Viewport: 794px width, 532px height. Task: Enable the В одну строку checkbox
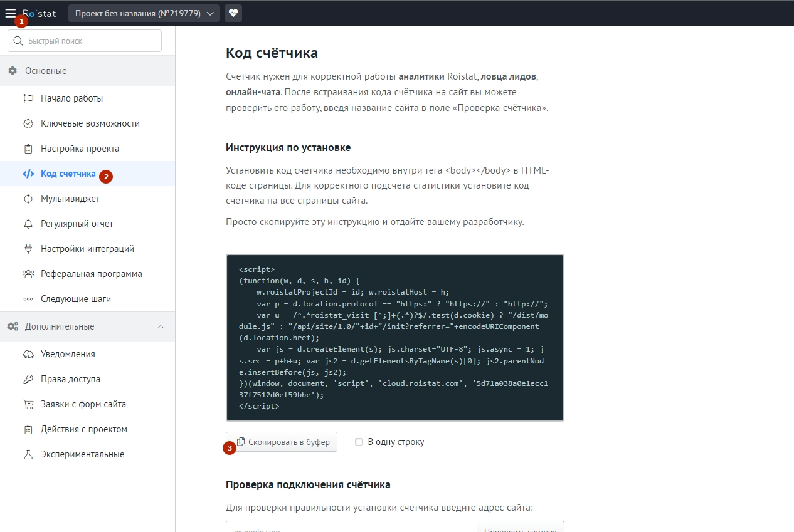coord(359,442)
